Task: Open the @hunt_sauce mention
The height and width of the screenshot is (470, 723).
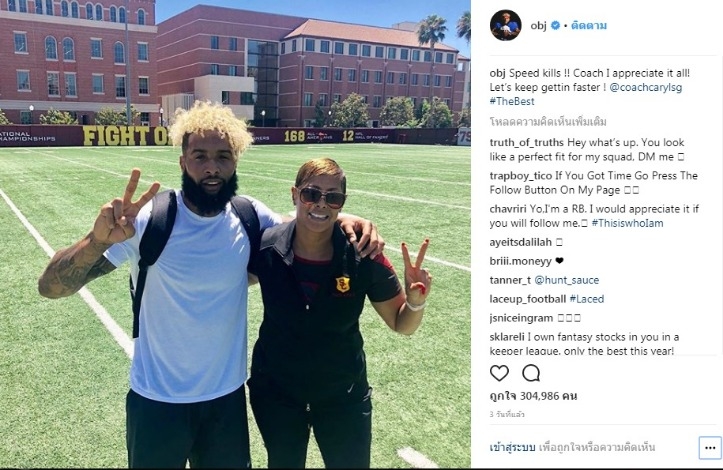Action: [x=567, y=280]
